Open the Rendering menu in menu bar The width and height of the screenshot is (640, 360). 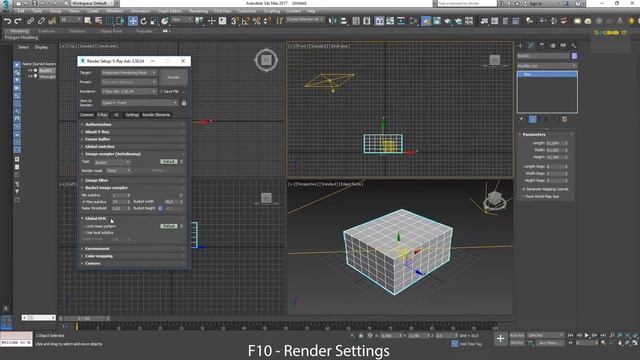pos(198,11)
